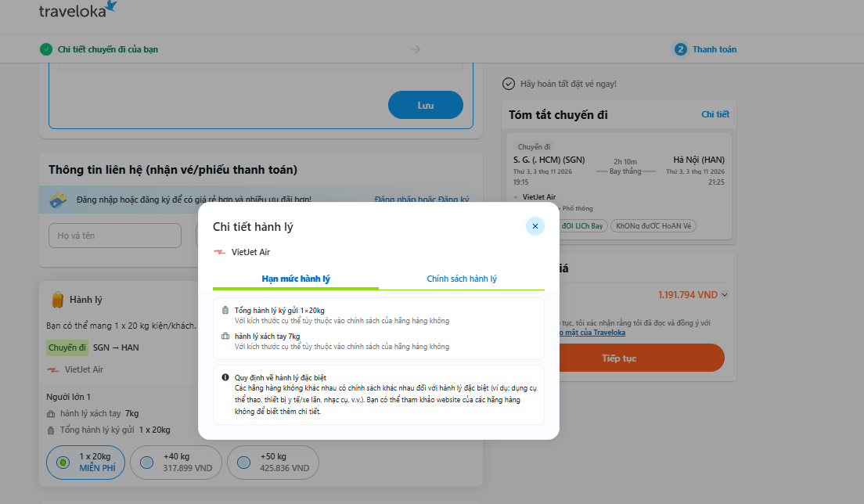Click the green checkmark trip details step icon
864x504 pixels.
(46, 49)
